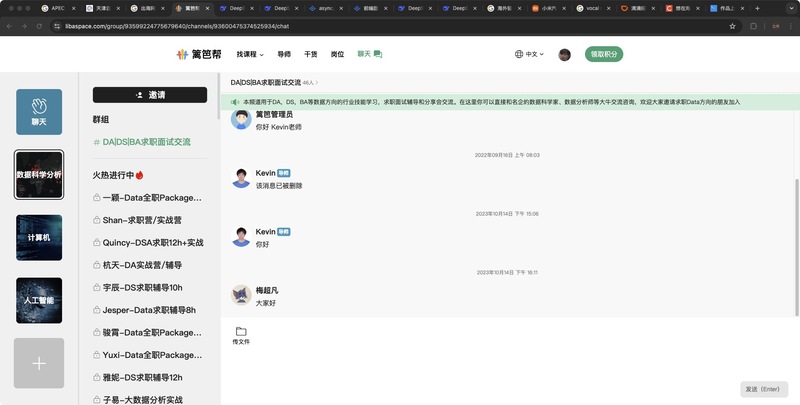Open the 聊天 wave-hand sidebar tile

(39, 112)
